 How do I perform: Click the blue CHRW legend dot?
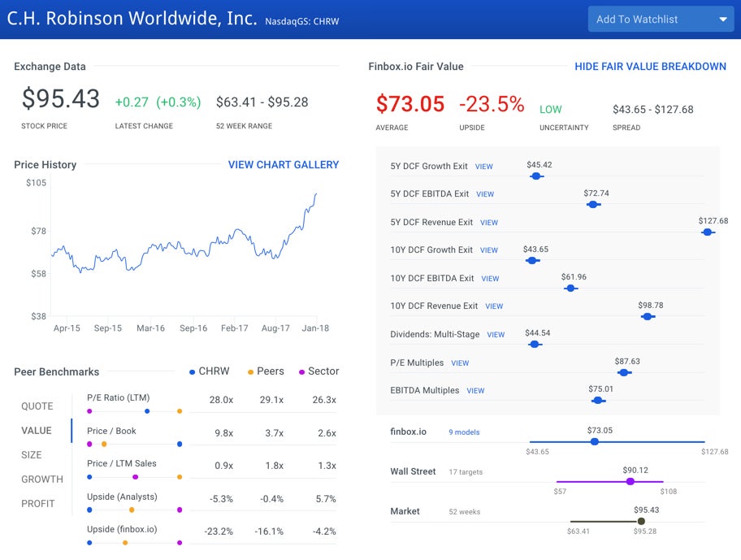[192, 372]
